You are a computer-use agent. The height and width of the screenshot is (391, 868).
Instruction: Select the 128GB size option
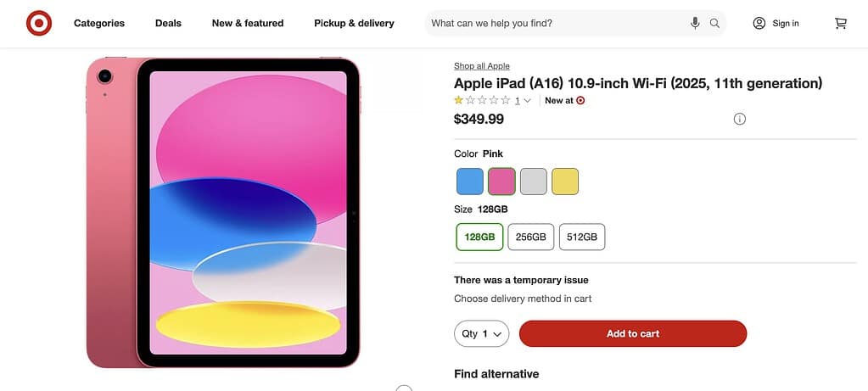(x=479, y=237)
